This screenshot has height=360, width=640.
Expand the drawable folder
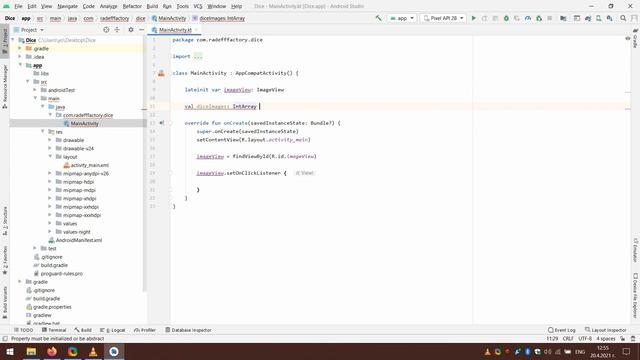[x=50, y=140]
